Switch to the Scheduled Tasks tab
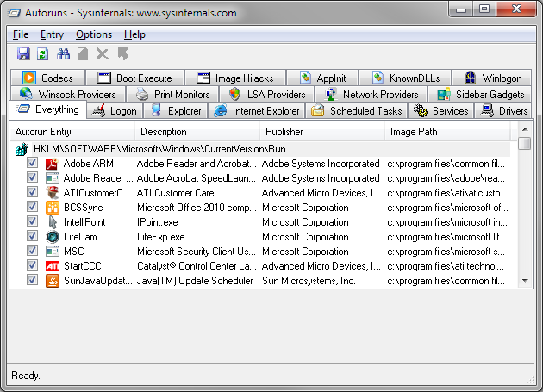The height and width of the screenshot is (392, 543). tap(356, 111)
